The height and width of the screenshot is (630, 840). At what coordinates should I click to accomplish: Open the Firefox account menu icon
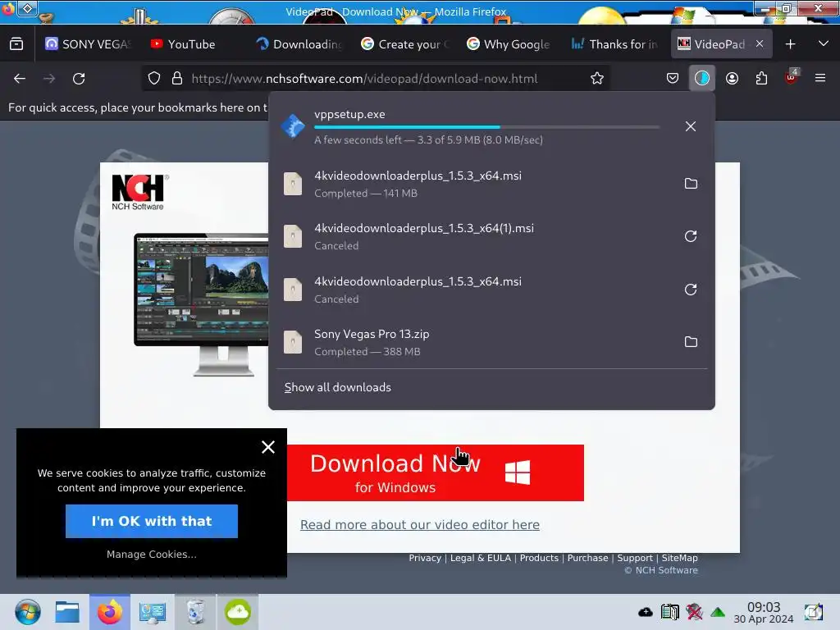click(732, 78)
